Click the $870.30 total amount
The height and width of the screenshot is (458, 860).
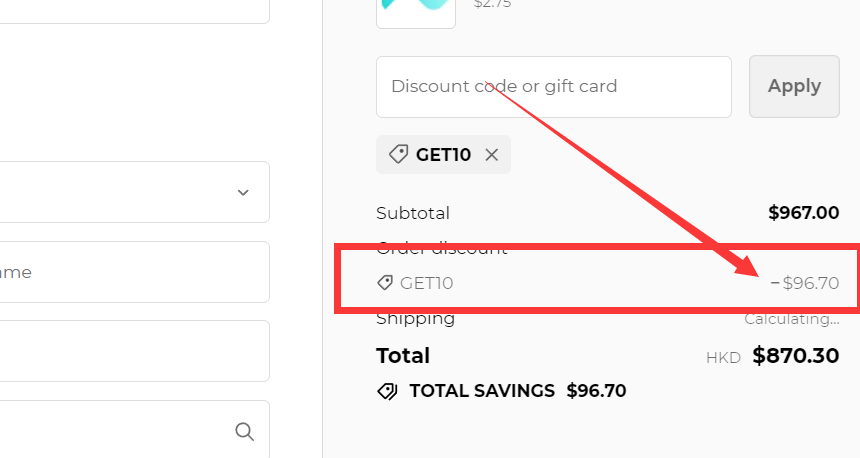[x=795, y=355]
